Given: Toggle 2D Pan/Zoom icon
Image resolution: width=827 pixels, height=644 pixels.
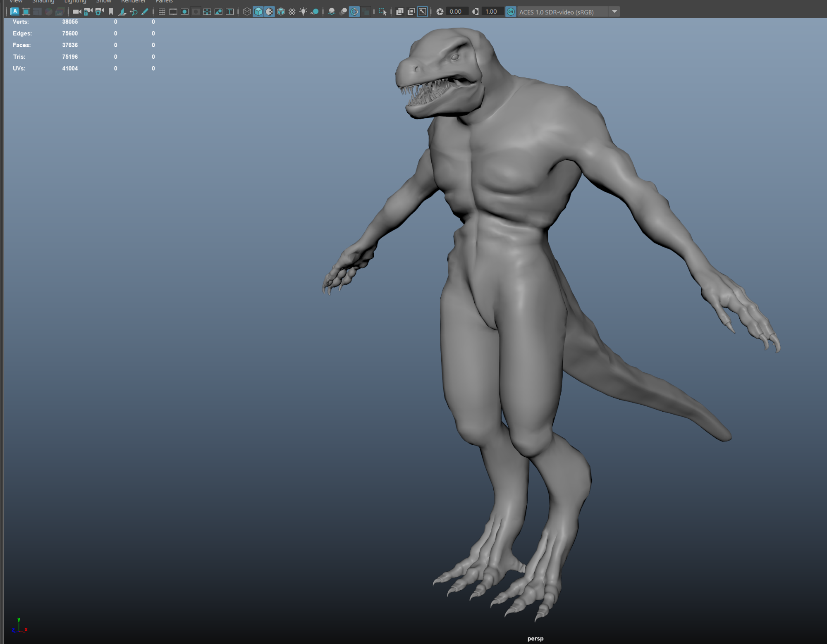Looking at the screenshot, I should point(134,12).
